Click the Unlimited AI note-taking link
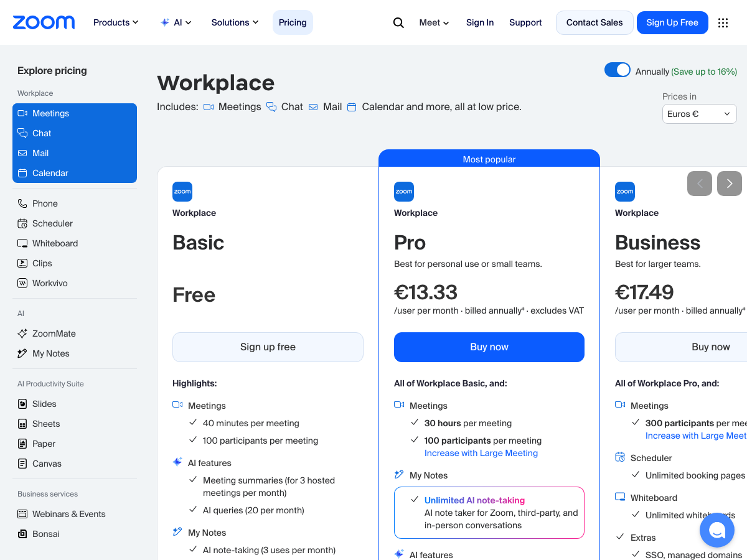 pyautogui.click(x=474, y=500)
